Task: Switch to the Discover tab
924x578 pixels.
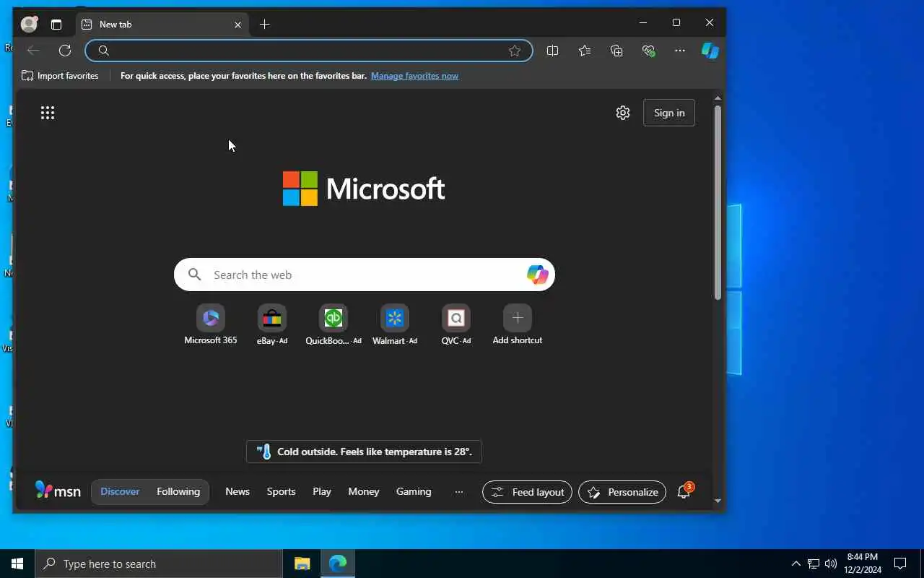Action: [x=120, y=491]
